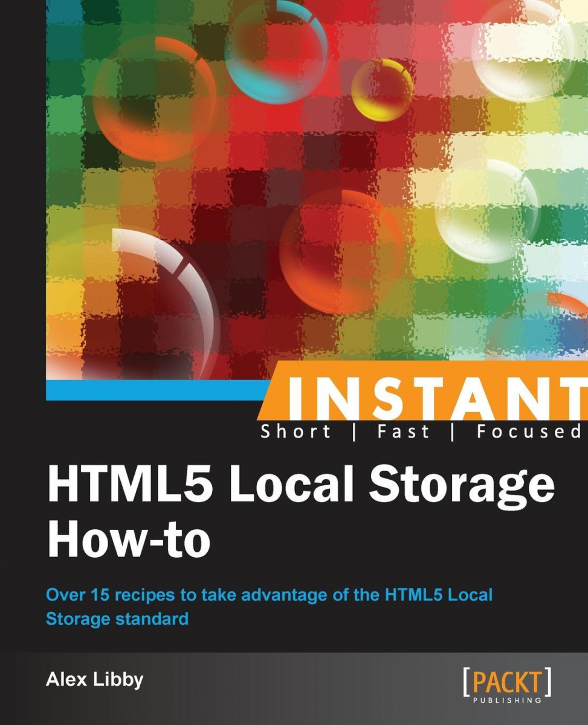Click the word "Short" in the tagline
The height and width of the screenshot is (725, 588).
point(296,431)
